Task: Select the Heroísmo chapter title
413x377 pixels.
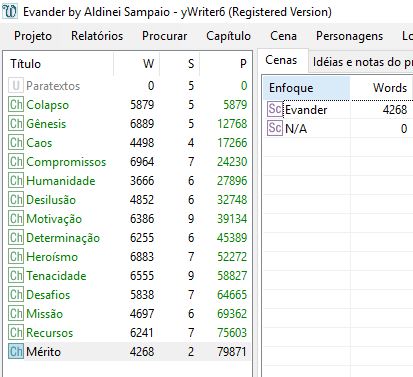Action: pos(52,257)
